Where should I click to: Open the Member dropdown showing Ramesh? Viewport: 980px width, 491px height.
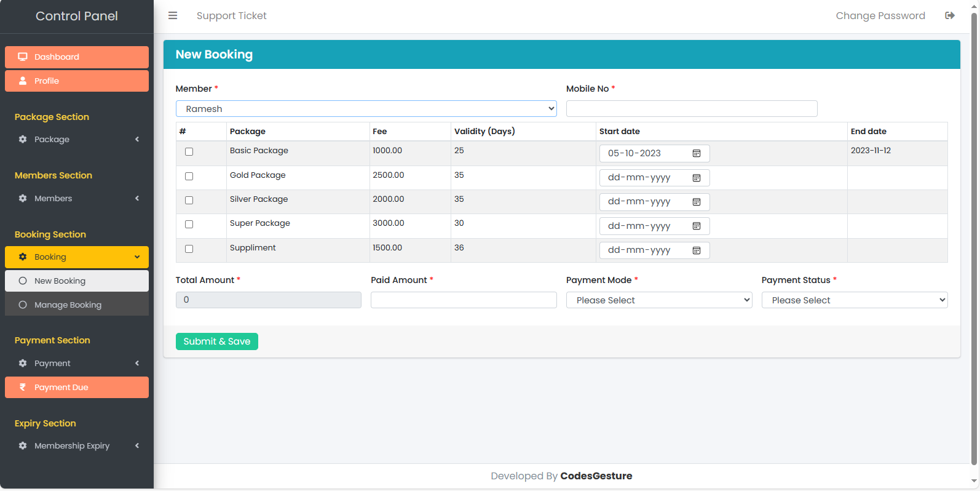point(366,109)
